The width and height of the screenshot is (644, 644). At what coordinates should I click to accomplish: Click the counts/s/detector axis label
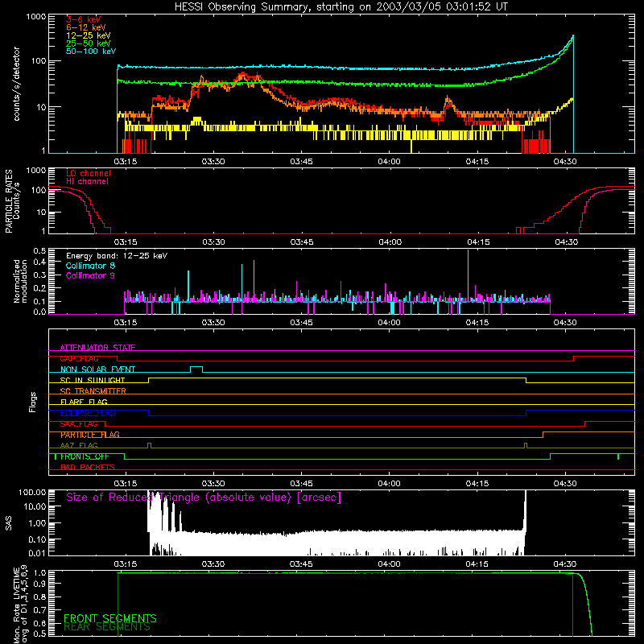[x=16, y=84]
